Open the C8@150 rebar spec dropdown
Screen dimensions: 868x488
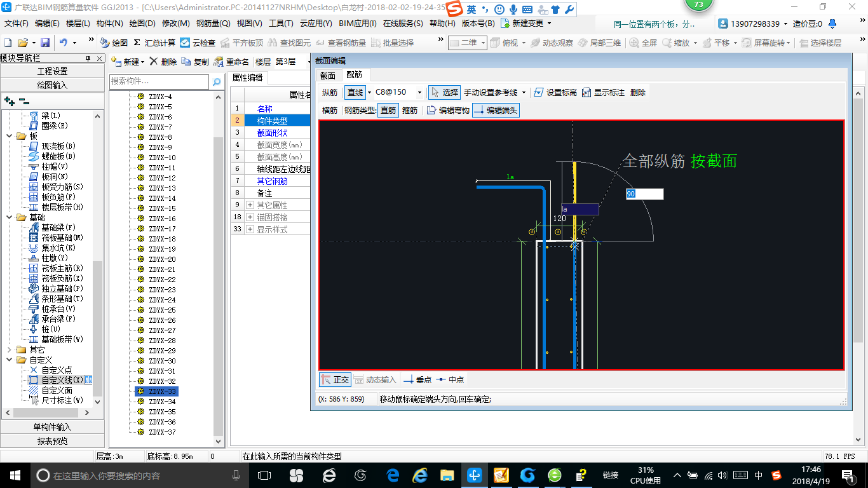(419, 92)
